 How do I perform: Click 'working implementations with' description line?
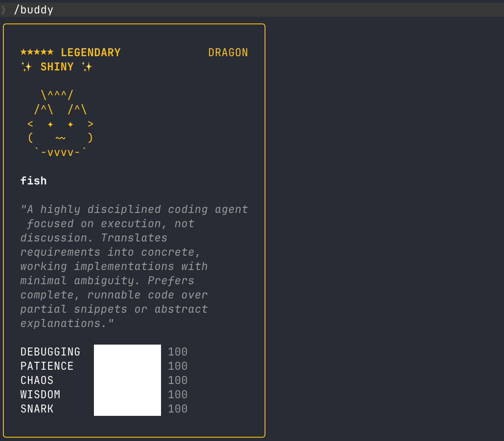coord(114,266)
